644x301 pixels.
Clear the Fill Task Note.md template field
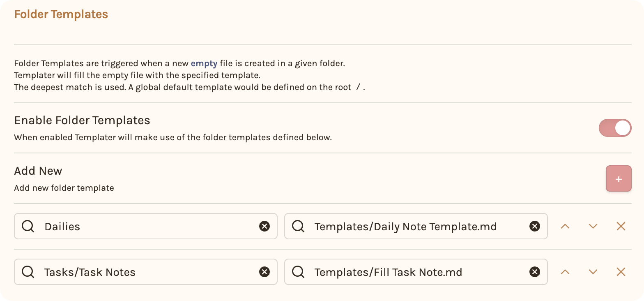[534, 272]
